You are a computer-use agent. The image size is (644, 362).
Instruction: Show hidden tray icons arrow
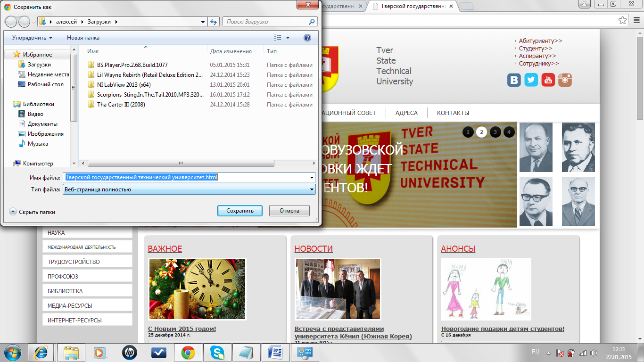coord(548,353)
